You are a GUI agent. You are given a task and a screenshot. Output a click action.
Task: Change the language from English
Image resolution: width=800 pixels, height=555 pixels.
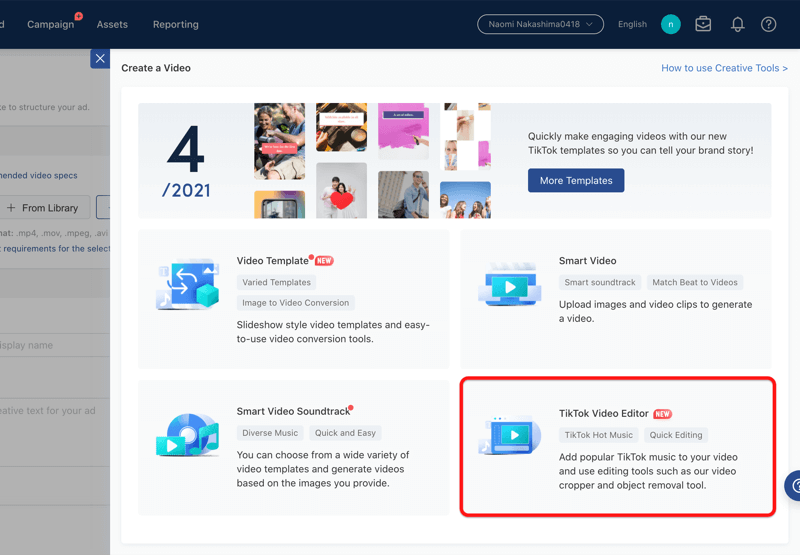(632, 24)
